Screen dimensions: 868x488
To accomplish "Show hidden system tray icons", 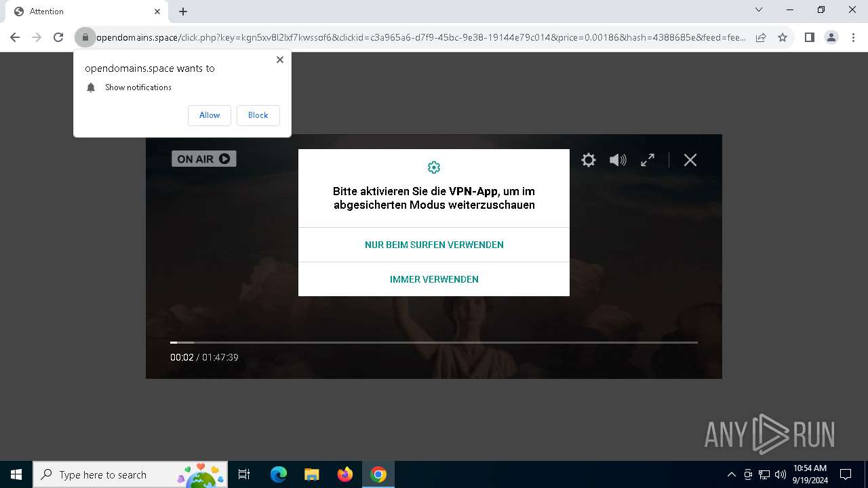I will 732,474.
